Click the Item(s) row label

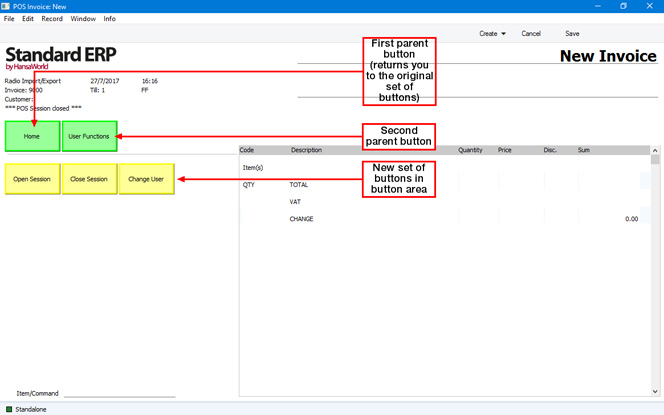tap(253, 168)
